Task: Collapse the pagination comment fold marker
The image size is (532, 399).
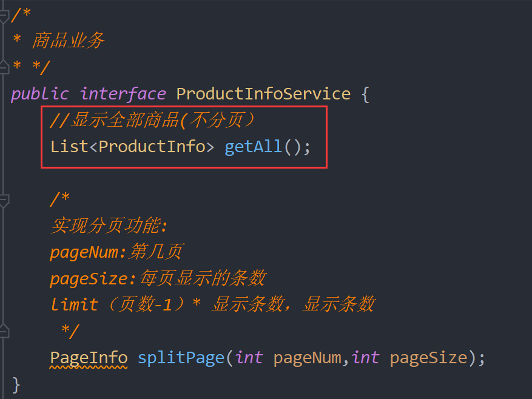Action: click(4, 201)
